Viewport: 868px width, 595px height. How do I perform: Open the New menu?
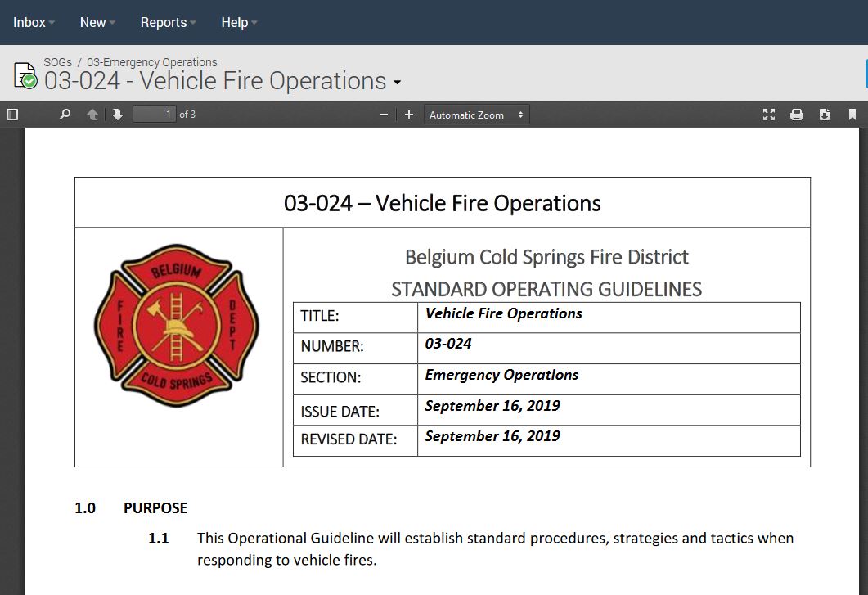[x=97, y=22]
